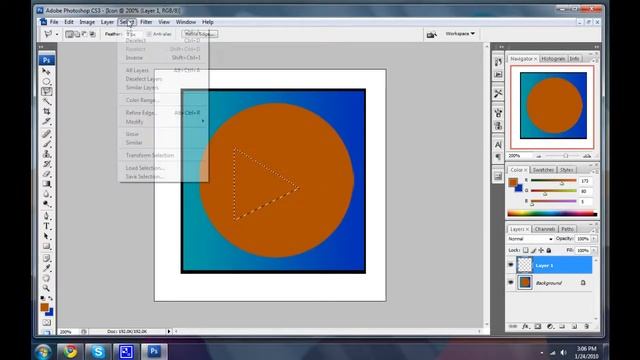Click foreground color swatch in Color panel
The image size is (640, 360).
(513, 182)
